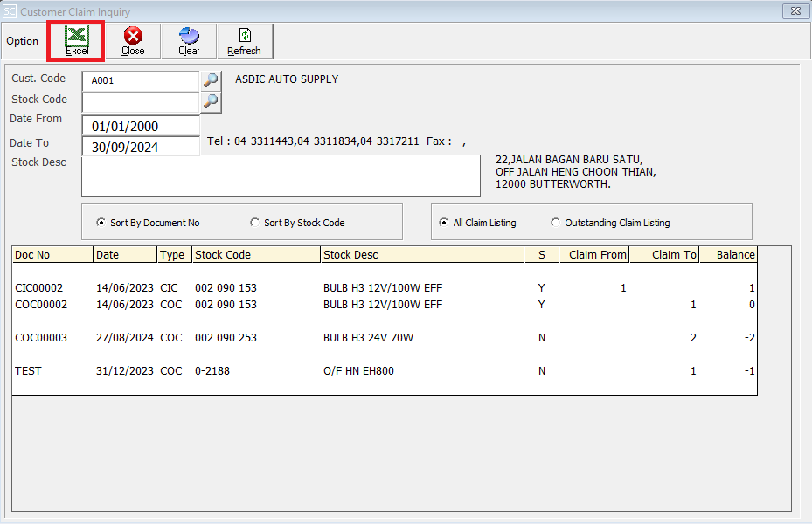This screenshot has height=524, width=812.
Task: Click the -1 balance value
Action: (x=749, y=371)
